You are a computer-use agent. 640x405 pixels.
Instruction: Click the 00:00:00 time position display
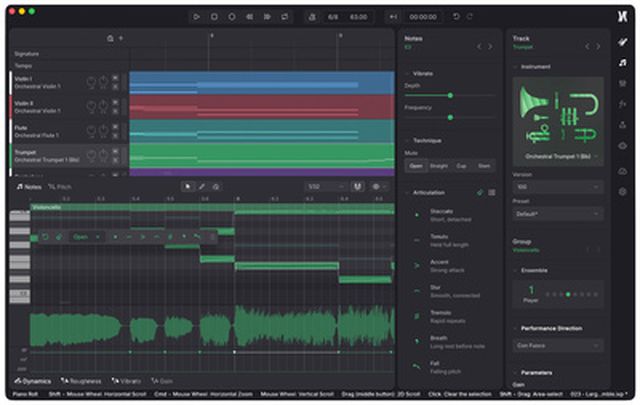pyautogui.click(x=423, y=17)
